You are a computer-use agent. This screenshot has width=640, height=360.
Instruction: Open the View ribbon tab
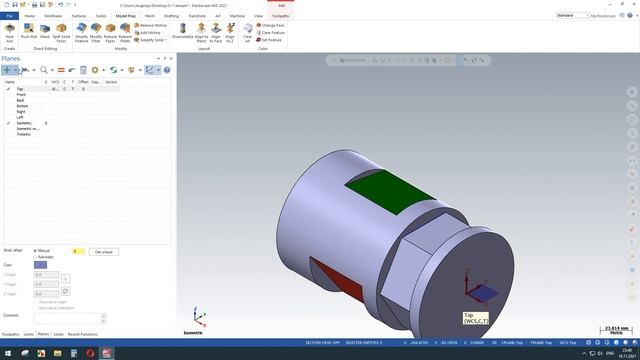coord(258,16)
